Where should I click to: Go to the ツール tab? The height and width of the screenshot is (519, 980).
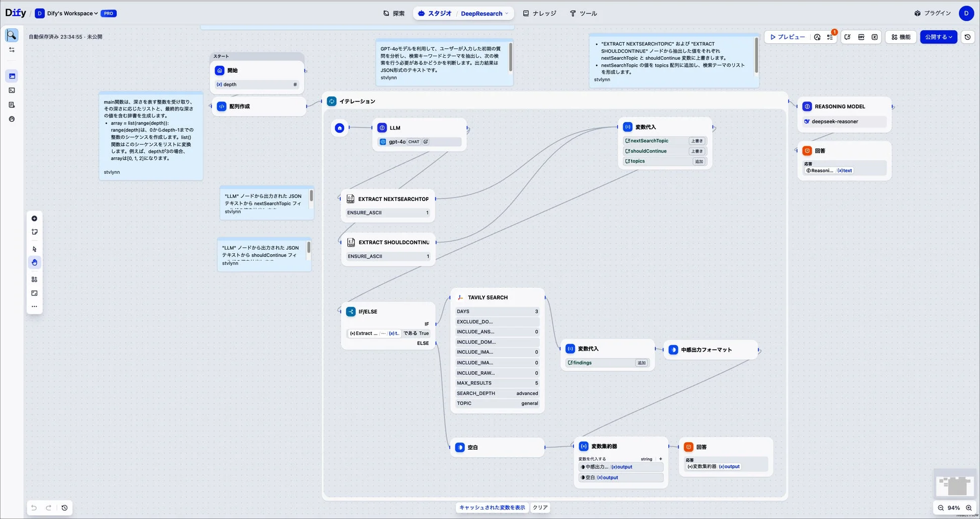[583, 14]
